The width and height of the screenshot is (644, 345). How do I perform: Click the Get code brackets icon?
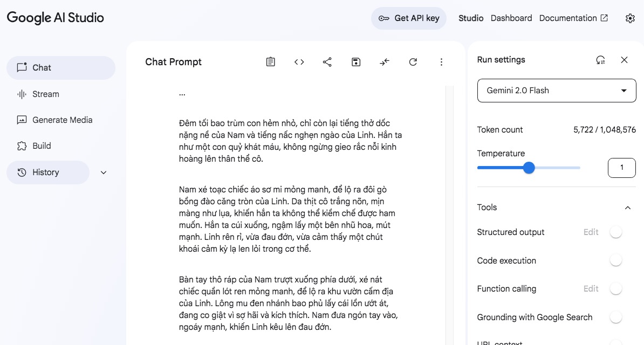coord(299,62)
